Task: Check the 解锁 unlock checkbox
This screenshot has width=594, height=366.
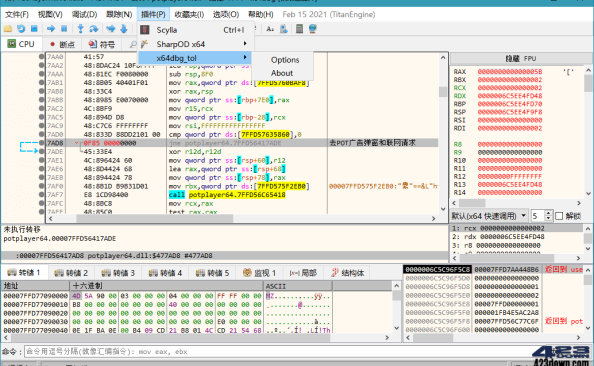Action: tap(559, 216)
